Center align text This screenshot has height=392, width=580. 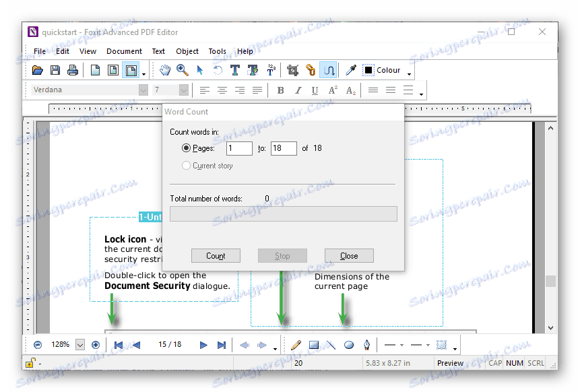(222, 90)
